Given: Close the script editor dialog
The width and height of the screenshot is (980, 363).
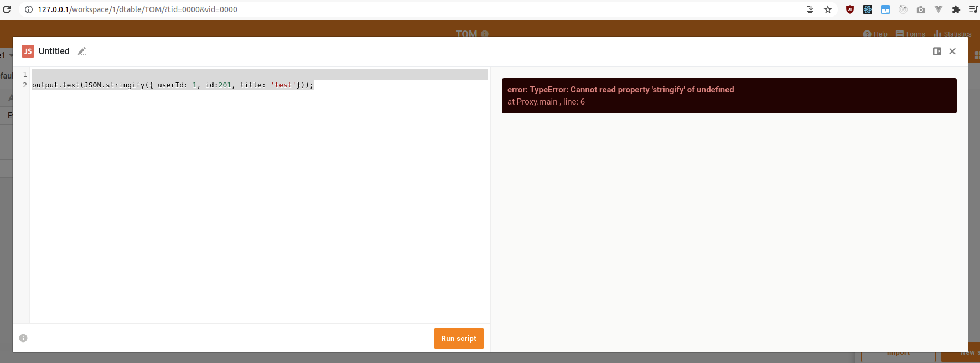Looking at the screenshot, I should pyautogui.click(x=952, y=51).
